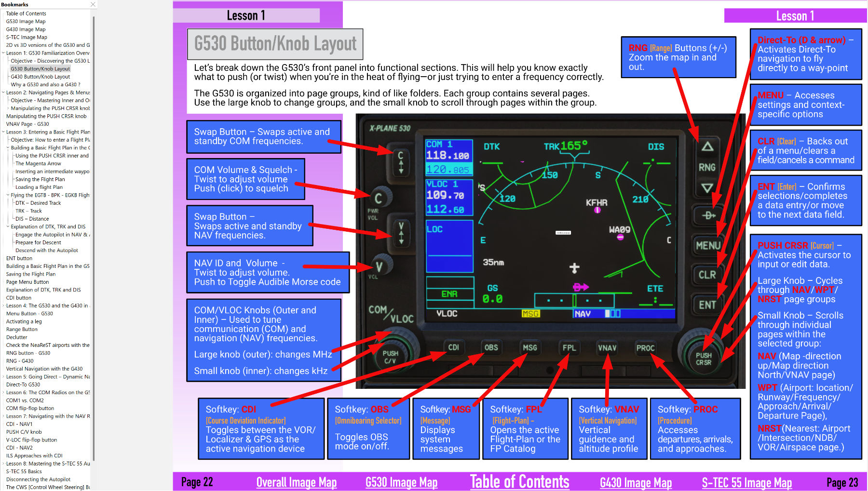Open the S-TEC 55 Basics bookmark
The height and width of the screenshot is (491, 868).
(x=24, y=471)
